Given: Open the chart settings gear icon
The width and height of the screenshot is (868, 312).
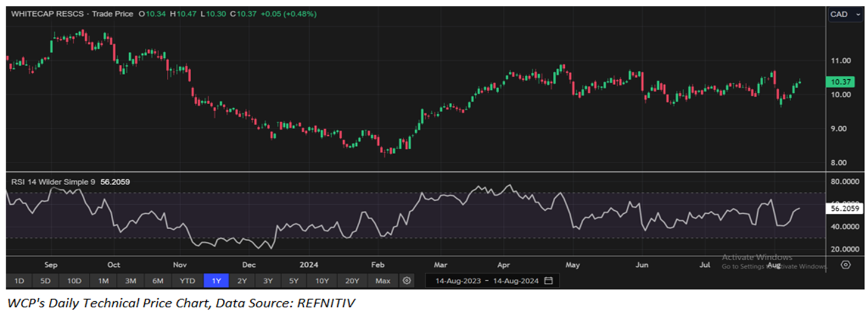Looking at the screenshot, I should (x=406, y=280).
